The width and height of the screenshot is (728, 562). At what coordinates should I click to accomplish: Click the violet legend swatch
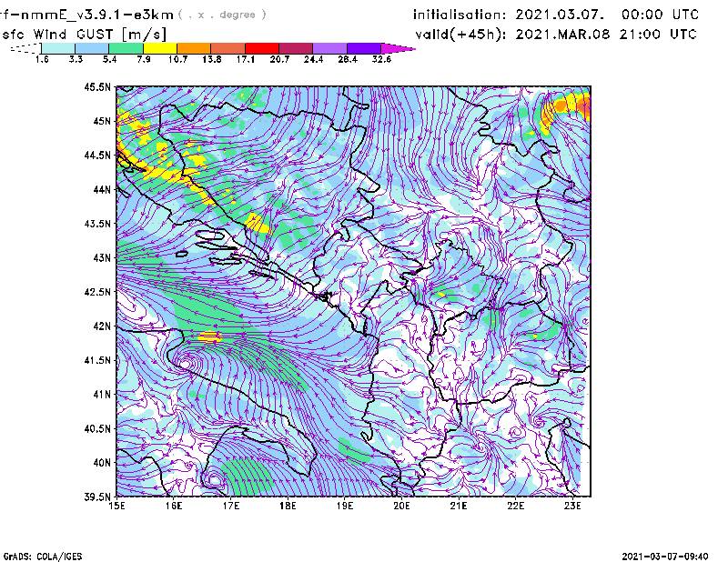[x=363, y=48]
